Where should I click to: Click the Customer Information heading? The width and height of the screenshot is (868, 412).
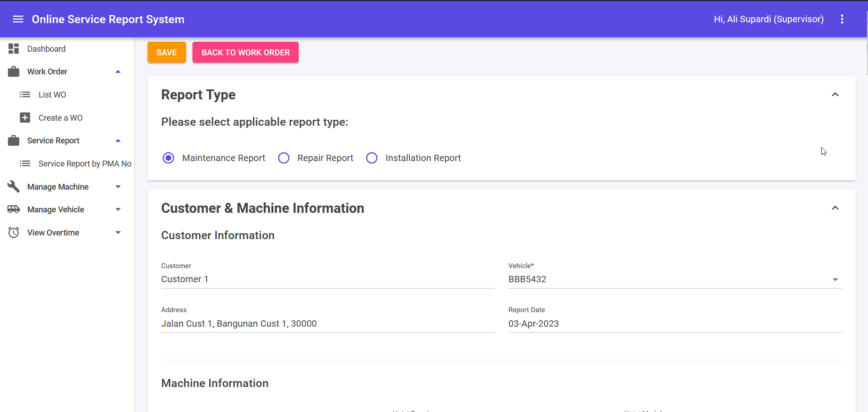[218, 235]
